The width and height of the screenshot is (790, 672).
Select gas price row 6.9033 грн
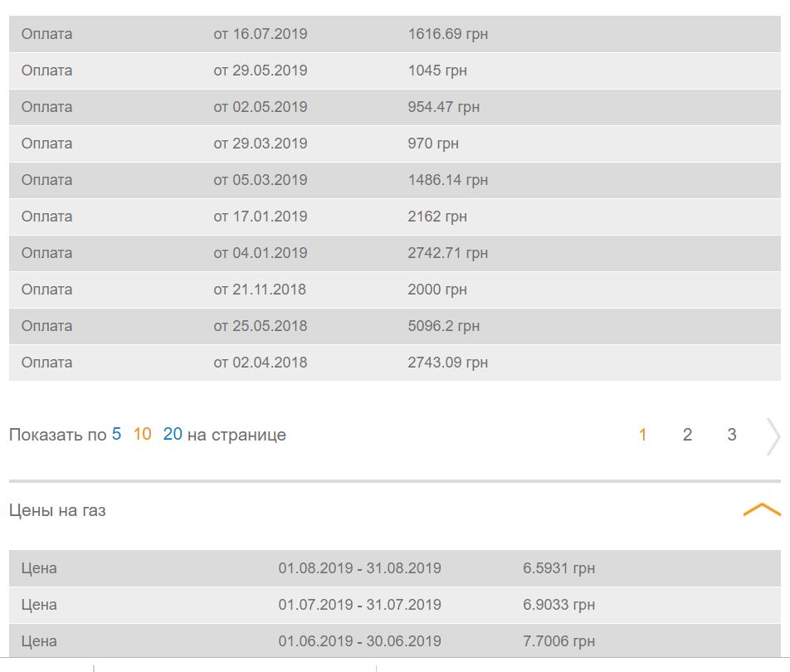[x=395, y=605]
